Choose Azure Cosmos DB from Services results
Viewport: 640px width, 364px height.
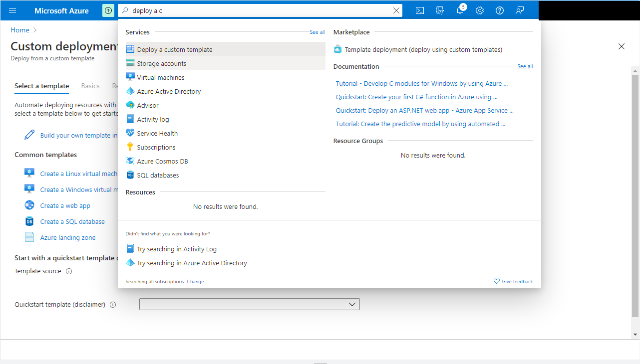[x=226, y=161]
